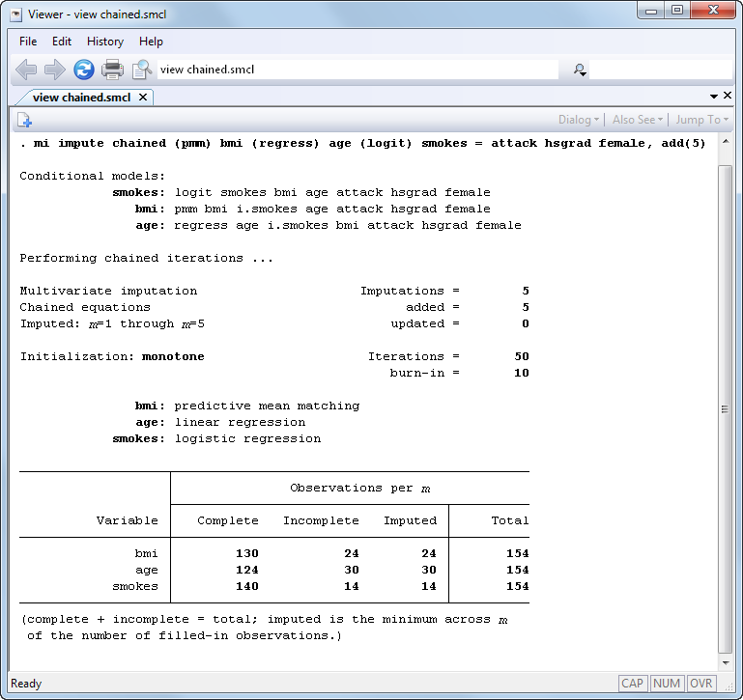The width and height of the screenshot is (743, 700).
Task: Click the scrollbar up arrow
Action: coord(726,142)
